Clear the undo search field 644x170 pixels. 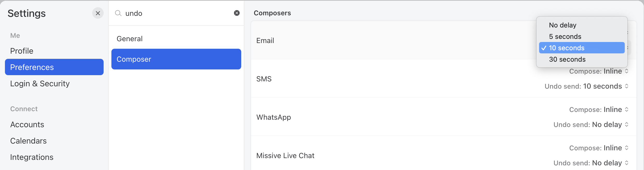point(237,13)
